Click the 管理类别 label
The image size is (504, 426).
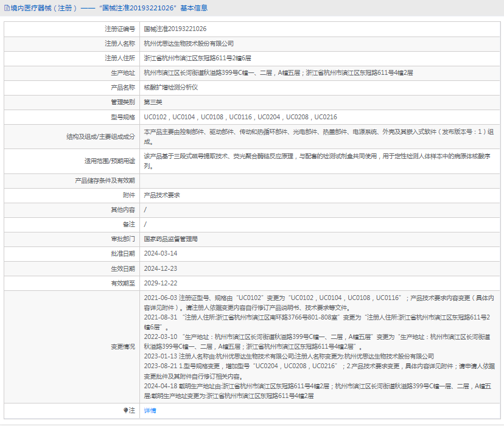123,102
